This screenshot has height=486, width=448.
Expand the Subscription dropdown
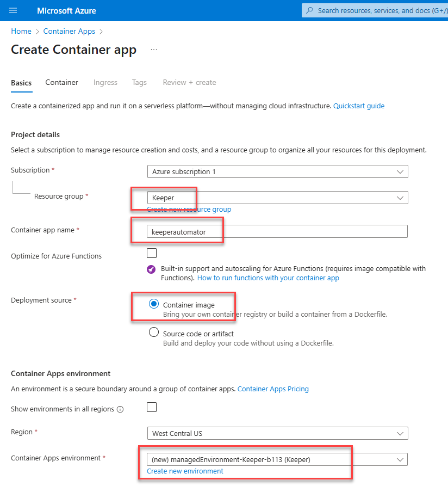click(x=277, y=171)
